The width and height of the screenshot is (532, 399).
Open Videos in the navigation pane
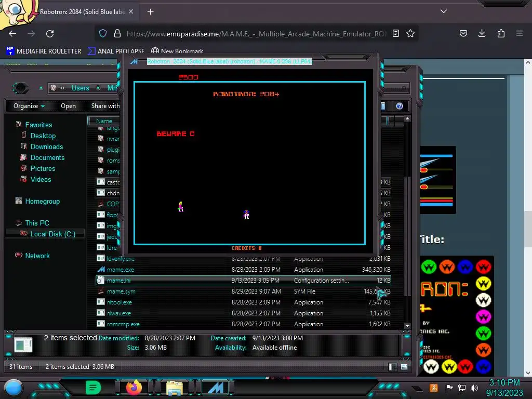41,179
